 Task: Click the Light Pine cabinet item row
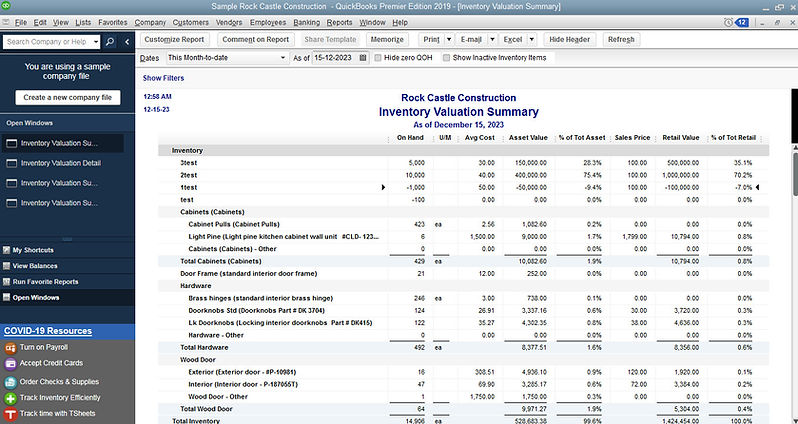pos(463,237)
